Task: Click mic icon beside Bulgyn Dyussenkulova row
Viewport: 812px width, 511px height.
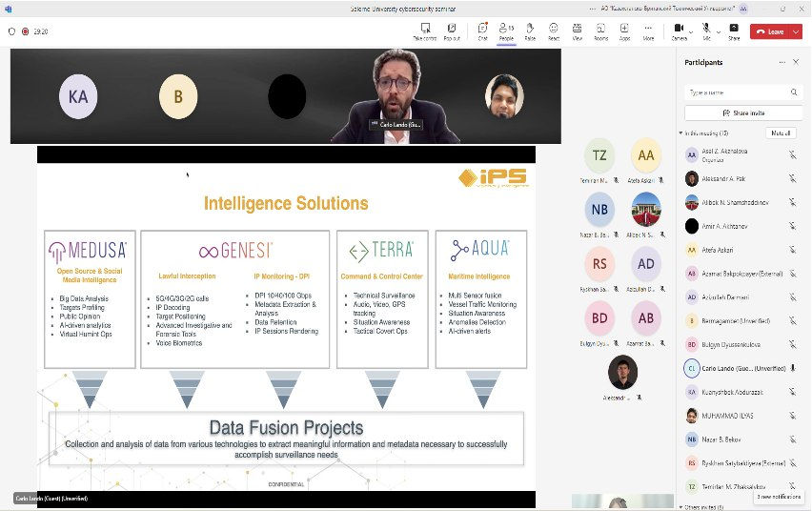Action: click(x=792, y=345)
